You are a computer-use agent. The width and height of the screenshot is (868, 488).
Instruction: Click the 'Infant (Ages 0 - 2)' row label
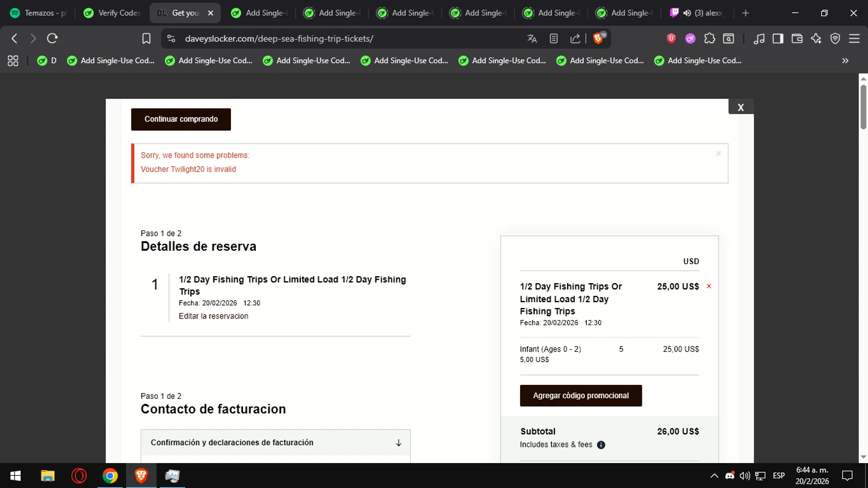tap(550, 349)
